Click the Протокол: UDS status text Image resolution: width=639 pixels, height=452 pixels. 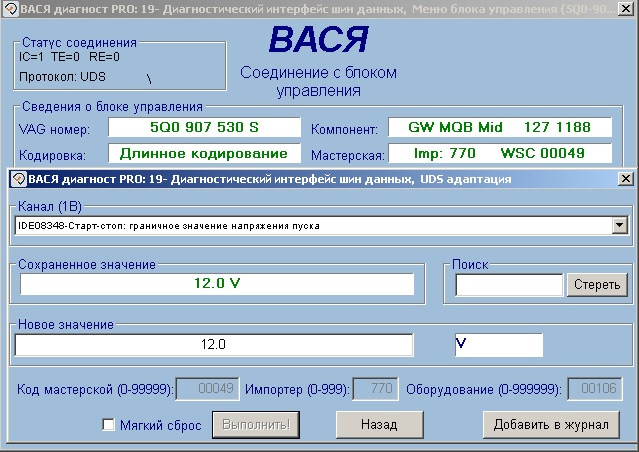click(62, 77)
